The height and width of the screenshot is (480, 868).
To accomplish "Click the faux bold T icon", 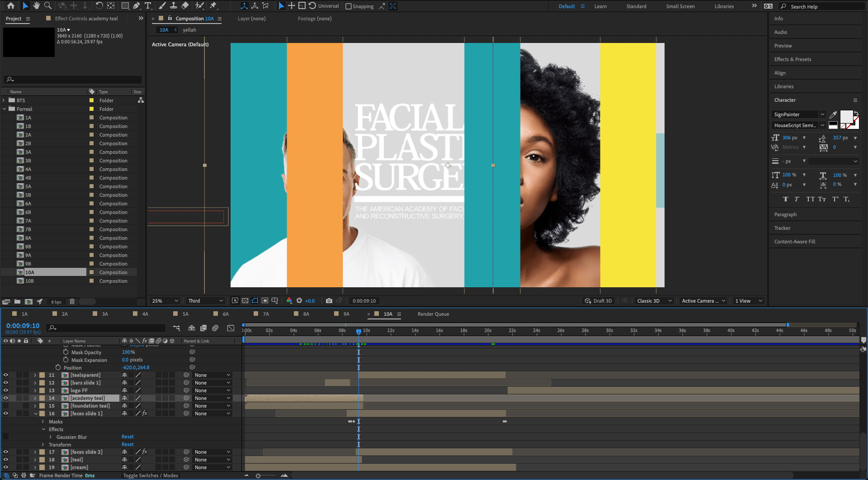I will click(x=785, y=199).
